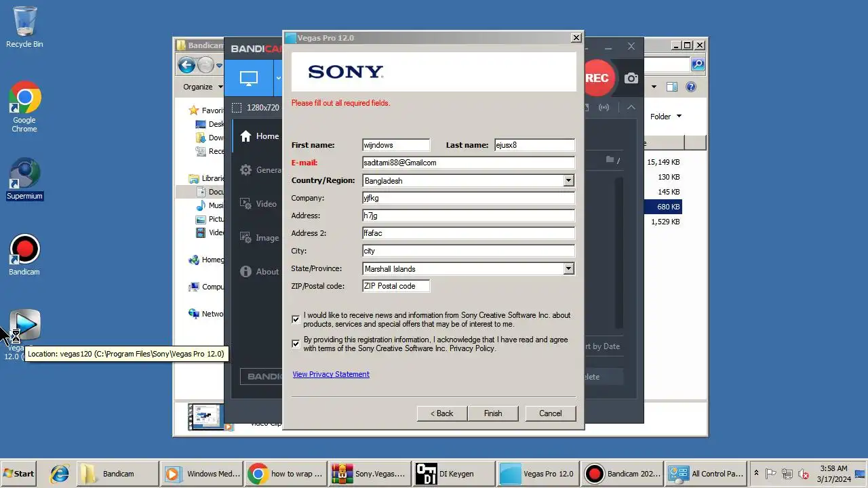Open Sony.Vegas WinRAR taskbar item

tap(370, 474)
